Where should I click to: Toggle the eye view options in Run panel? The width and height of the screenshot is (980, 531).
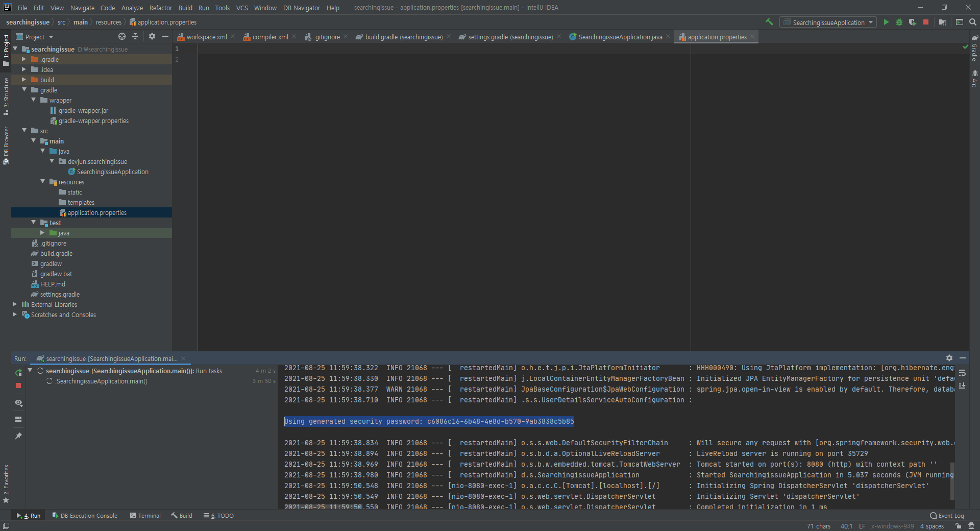point(18,402)
